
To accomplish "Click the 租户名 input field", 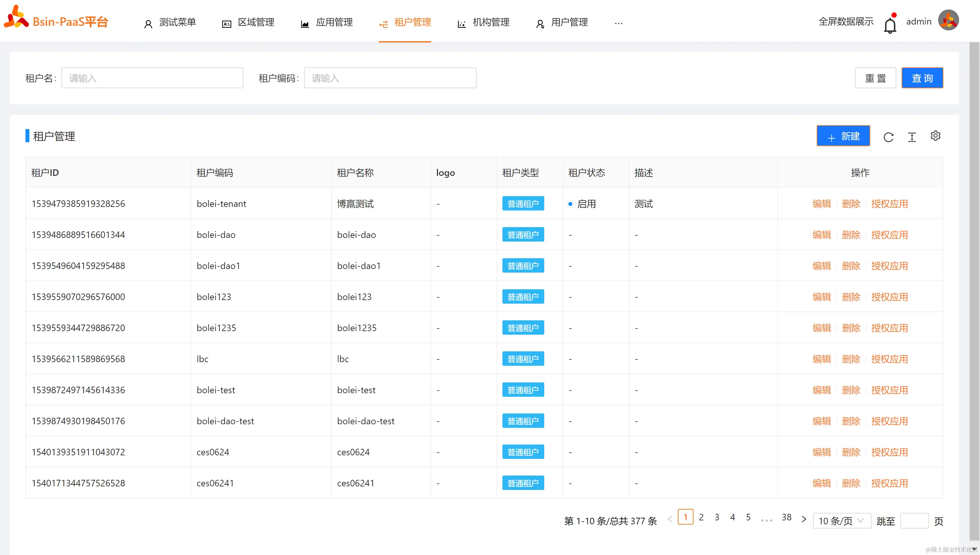I will point(152,78).
